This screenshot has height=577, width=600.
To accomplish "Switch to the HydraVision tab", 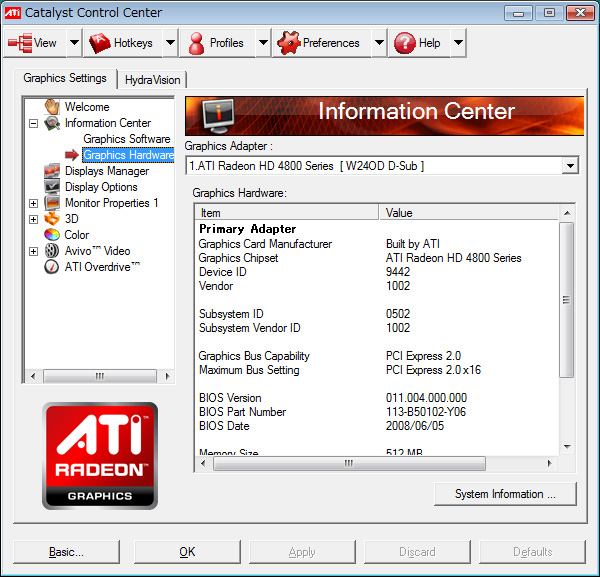I will click(x=152, y=80).
